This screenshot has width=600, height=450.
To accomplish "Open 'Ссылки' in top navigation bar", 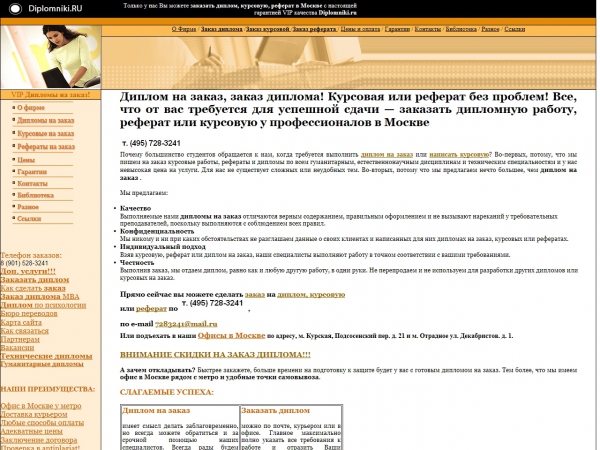I will coord(514,29).
